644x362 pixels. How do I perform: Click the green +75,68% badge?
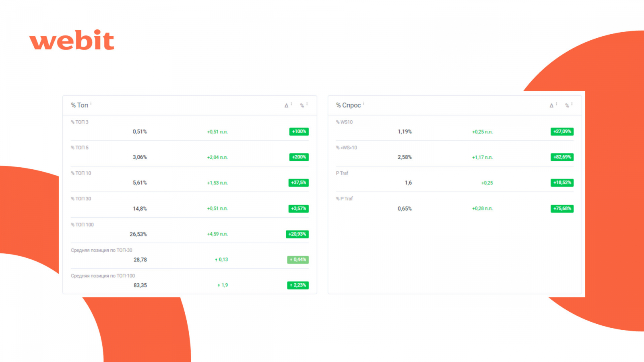point(562,208)
